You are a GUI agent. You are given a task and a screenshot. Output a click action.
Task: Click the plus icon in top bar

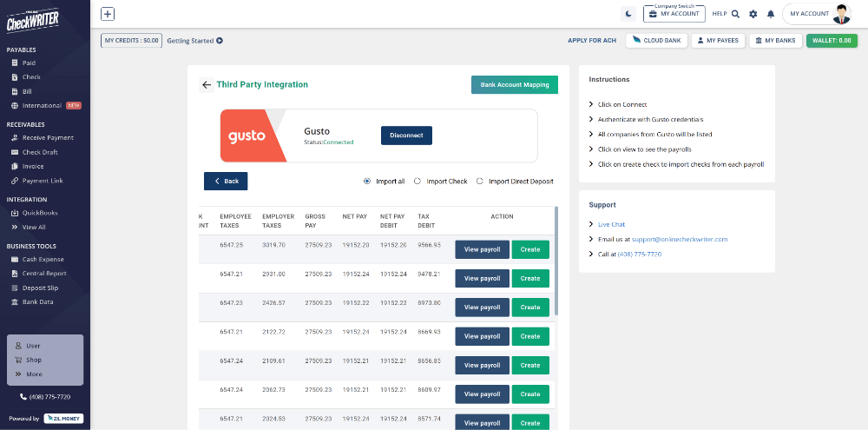[108, 14]
